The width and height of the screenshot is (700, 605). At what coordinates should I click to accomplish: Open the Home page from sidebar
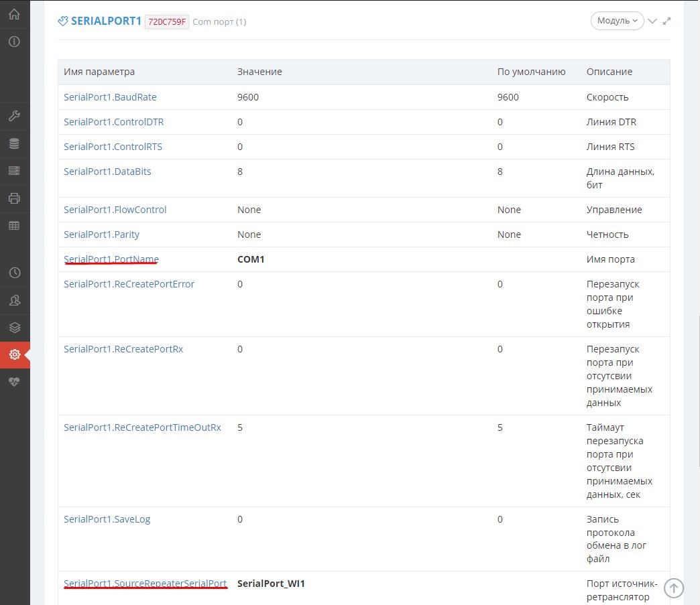14,14
